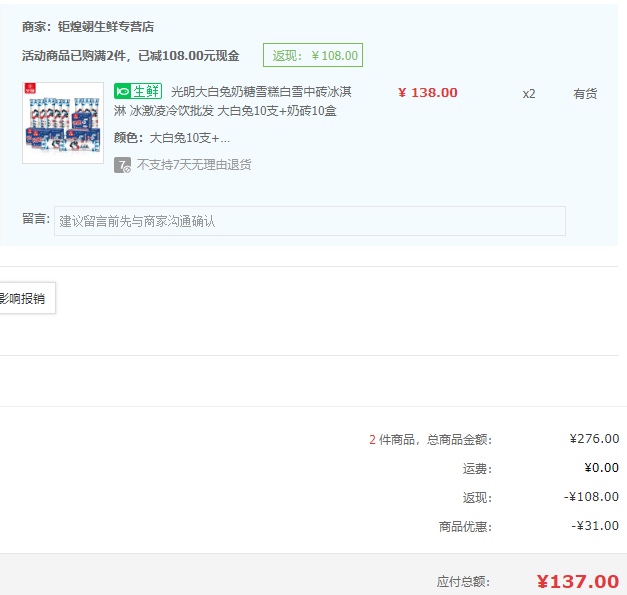Open the ice cream product thumbnail image
The image size is (627, 595).
tap(63, 123)
